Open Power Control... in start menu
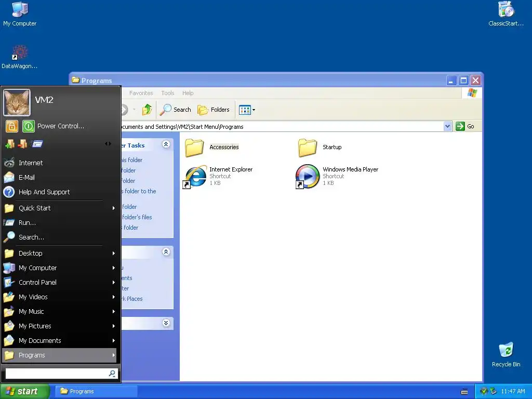 pos(61,126)
